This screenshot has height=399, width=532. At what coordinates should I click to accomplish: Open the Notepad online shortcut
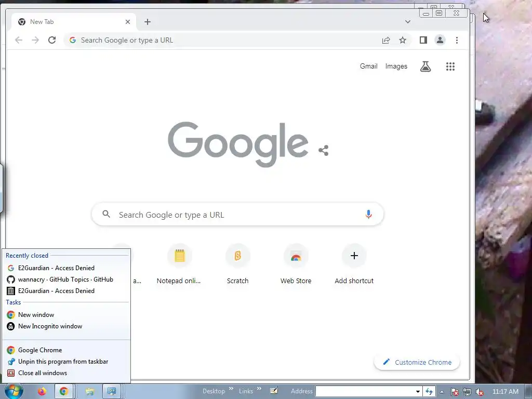coord(179,264)
